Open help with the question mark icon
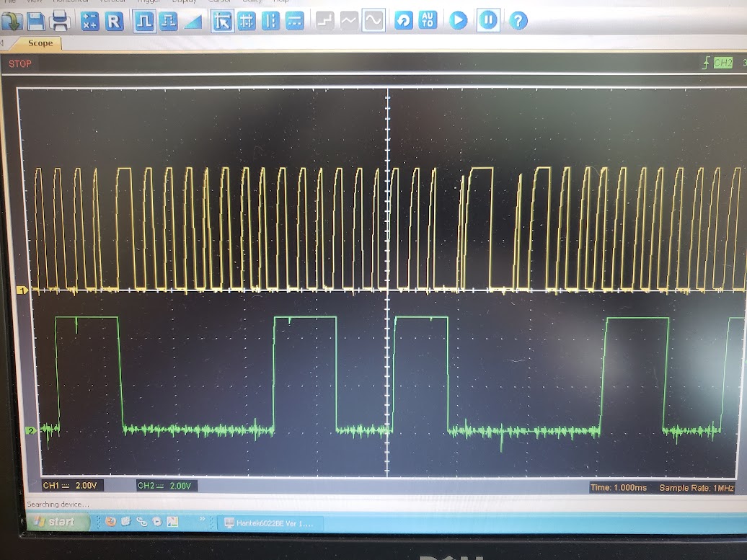 [x=518, y=21]
